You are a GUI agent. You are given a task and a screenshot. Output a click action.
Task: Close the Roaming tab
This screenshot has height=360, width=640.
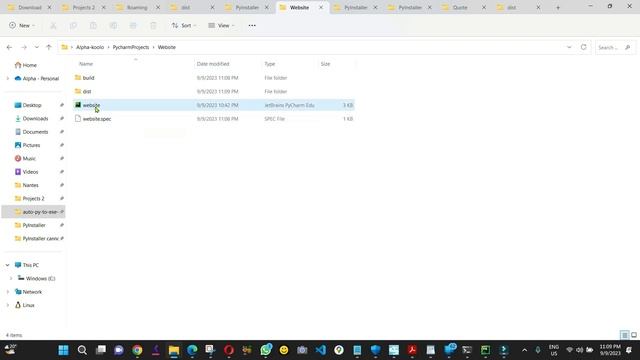[x=158, y=7]
